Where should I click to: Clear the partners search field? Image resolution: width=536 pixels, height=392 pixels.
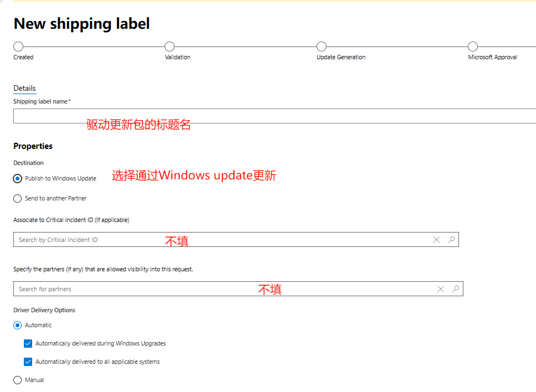(x=441, y=289)
